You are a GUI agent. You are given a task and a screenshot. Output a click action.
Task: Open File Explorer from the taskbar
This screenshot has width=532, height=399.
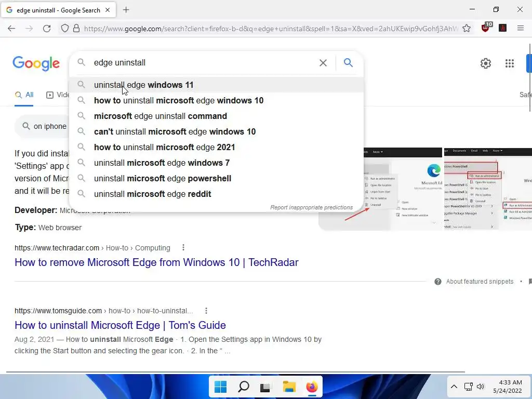[x=289, y=387]
